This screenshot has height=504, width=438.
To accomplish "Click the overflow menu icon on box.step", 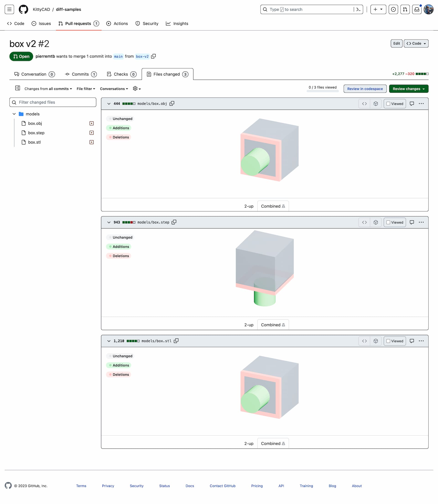I will coord(421,222).
